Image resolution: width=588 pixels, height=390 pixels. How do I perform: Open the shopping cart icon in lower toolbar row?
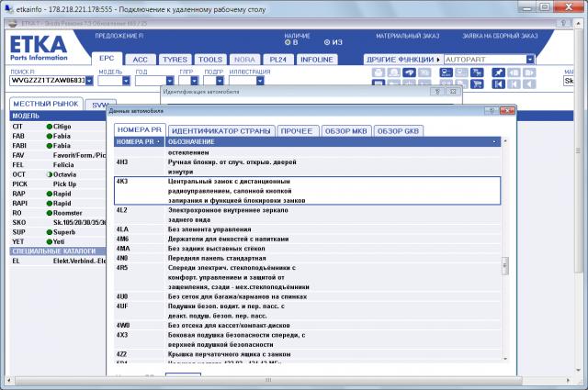point(477,84)
